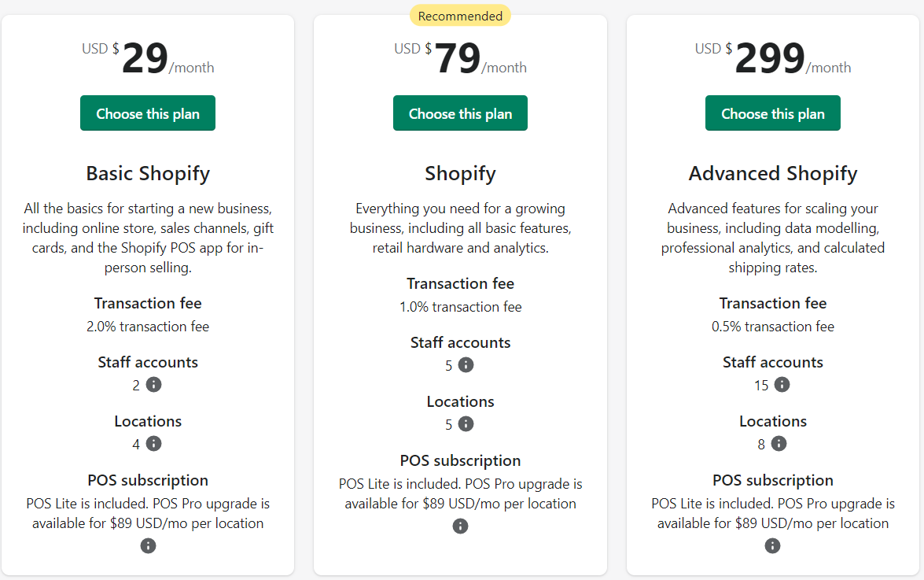Click Locations info icon on Shopify plan
Screen dimensions: 924x580
click(x=467, y=424)
